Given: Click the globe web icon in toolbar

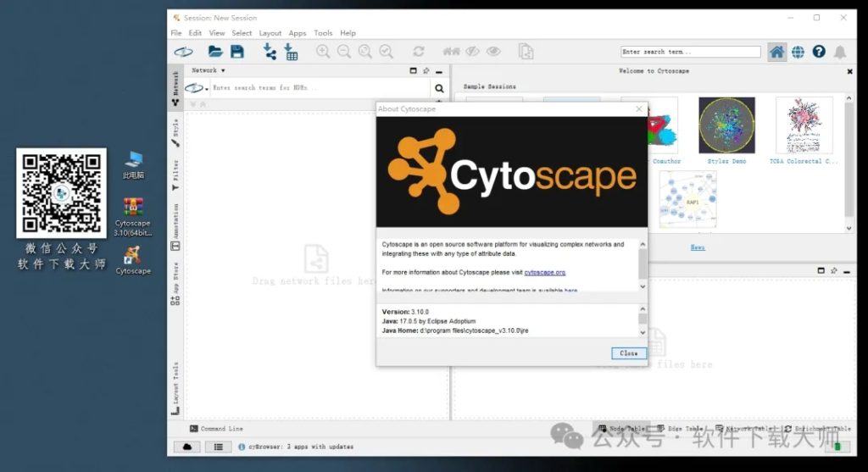Looking at the screenshot, I should click(798, 52).
